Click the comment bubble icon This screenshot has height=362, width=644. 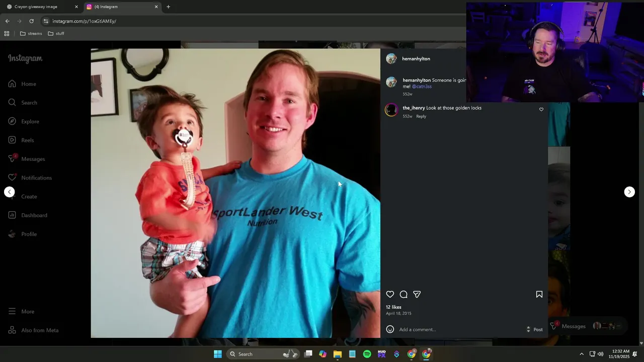(404, 295)
